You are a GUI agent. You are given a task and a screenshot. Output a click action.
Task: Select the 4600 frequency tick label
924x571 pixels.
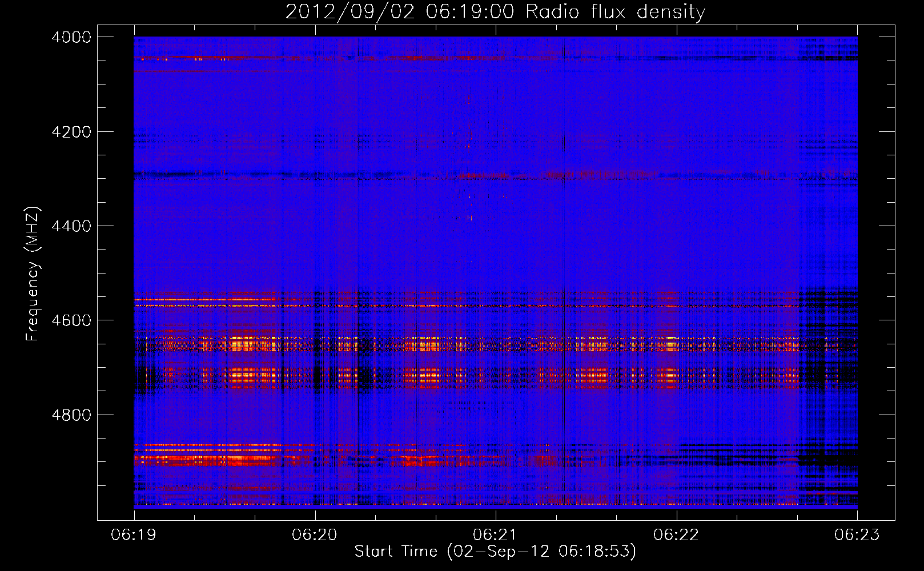(x=71, y=320)
